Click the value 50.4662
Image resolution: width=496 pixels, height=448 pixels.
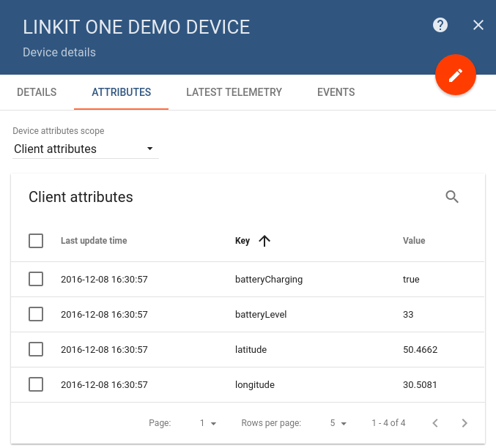(x=420, y=350)
